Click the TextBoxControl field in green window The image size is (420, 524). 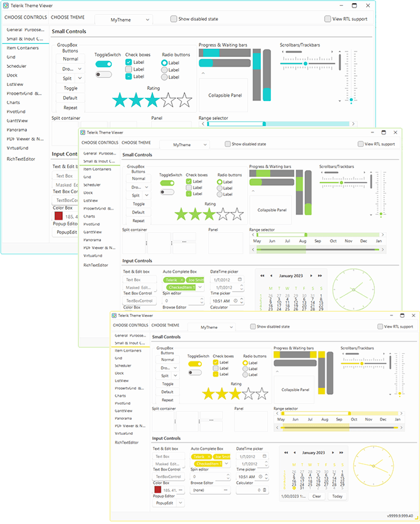(140, 301)
